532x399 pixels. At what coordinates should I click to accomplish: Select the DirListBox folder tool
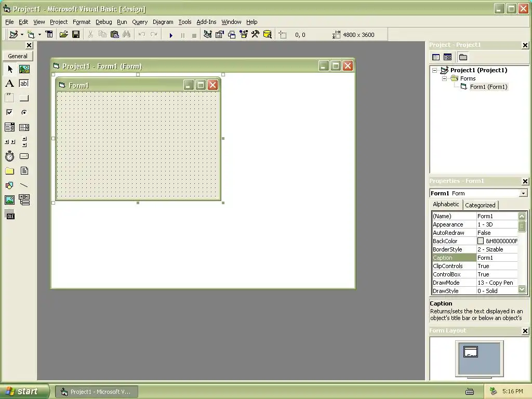tap(10, 170)
